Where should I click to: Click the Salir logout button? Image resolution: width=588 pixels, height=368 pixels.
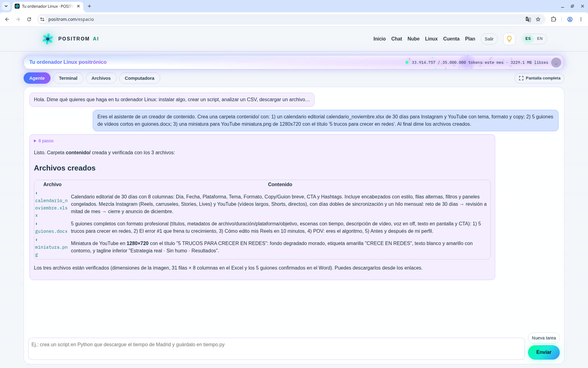point(489,39)
